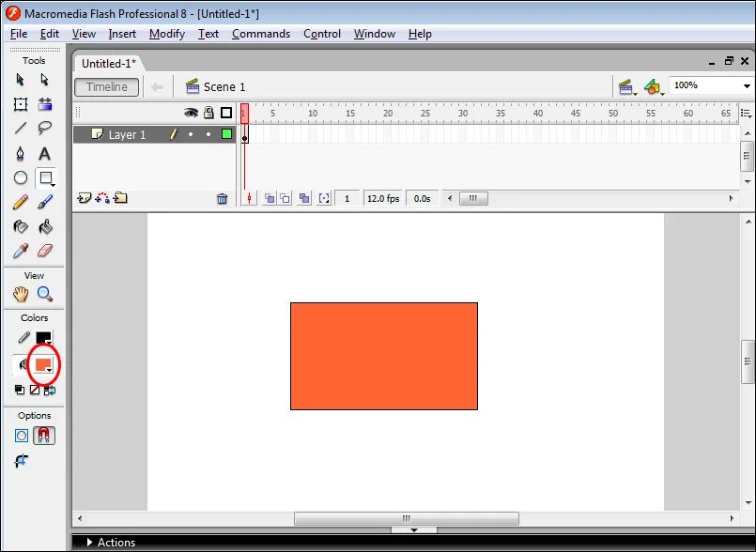This screenshot has height=552, width=756.
Task: Choose the Ink Bottle tool
Action: [21, 226]
